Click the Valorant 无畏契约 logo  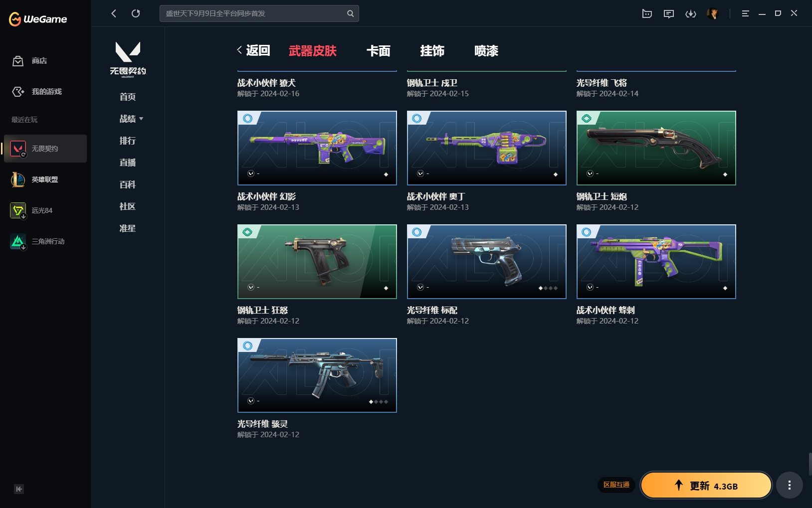[128, 59]
